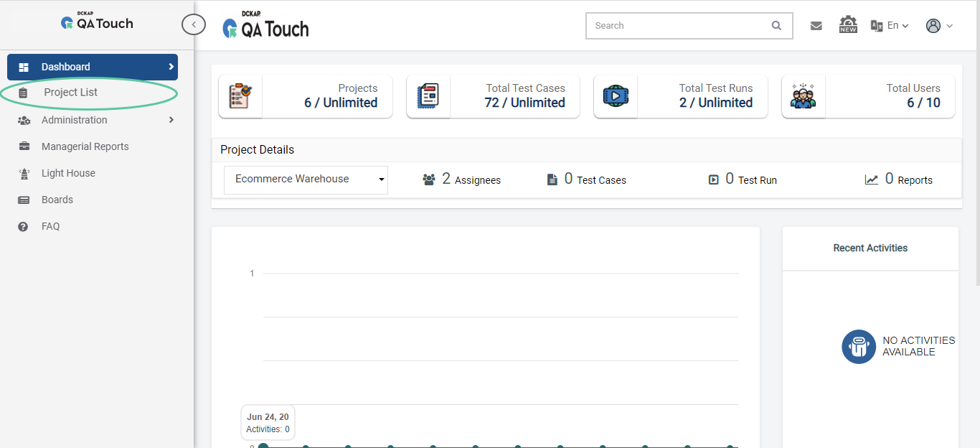Click the Boards icon
Image resolution: width=980 pixels, height=448 pixels.
[24, 200]
